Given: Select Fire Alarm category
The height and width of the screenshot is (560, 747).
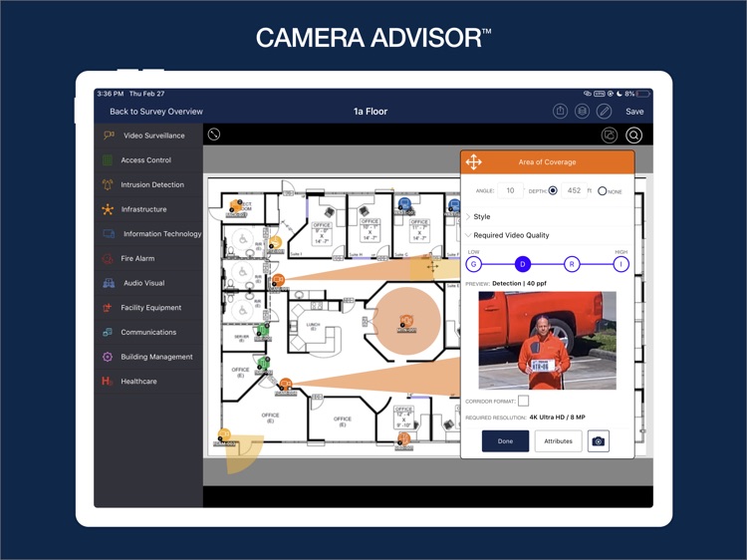Looking at the screenshot, I should click(148, 258).
